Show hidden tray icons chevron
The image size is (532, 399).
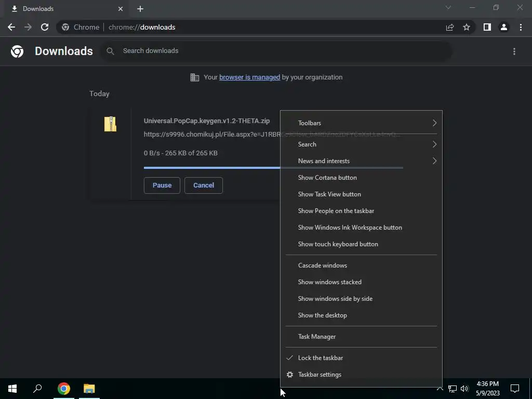440,389
